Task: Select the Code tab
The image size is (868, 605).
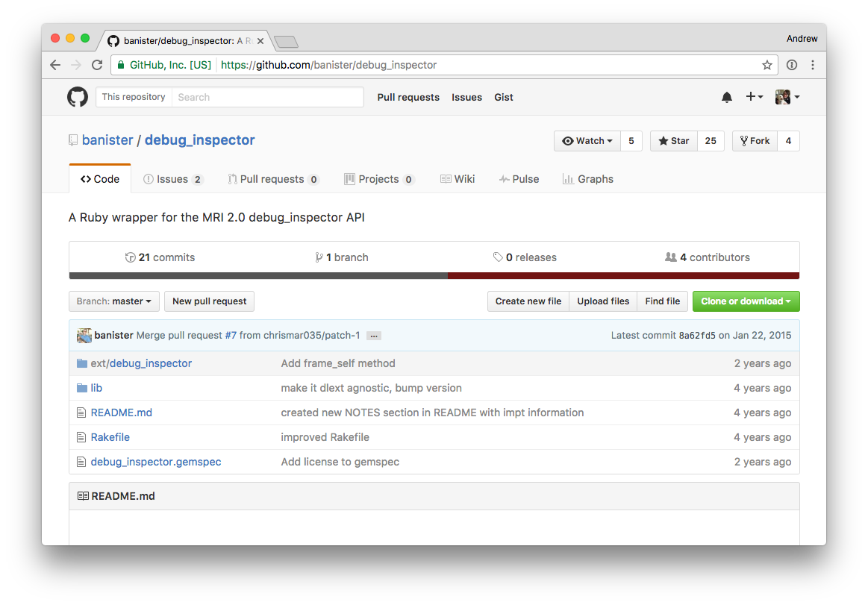Action: coord(100,179)
